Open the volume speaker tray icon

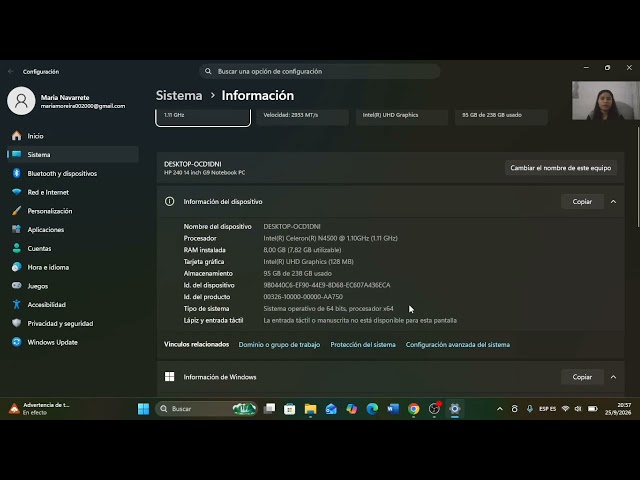[578, 409]
